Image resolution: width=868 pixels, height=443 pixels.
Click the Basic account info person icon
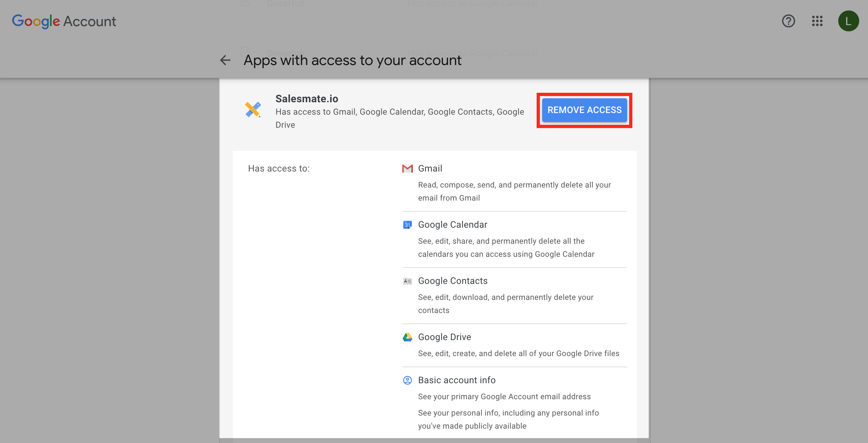coord(408,380)
